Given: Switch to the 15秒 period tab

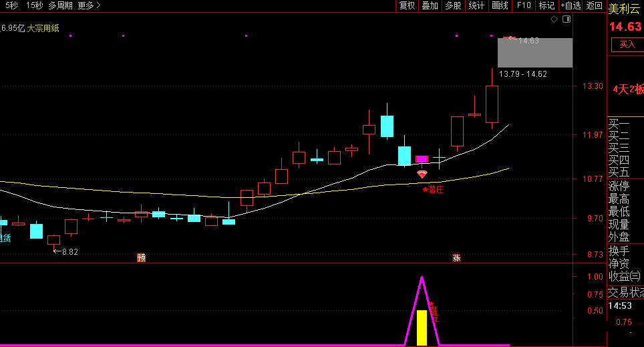Looking at the screenshot, I should (x=35, y=5).
